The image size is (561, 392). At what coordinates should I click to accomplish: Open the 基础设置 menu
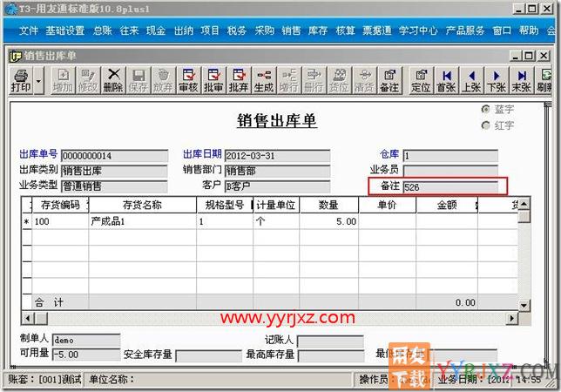pyautogui.click(x=64, y=30)
